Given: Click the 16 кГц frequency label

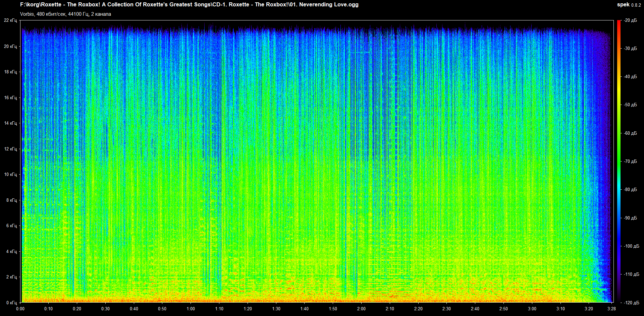Looking at the screenshot, I should tap(10, 98).
